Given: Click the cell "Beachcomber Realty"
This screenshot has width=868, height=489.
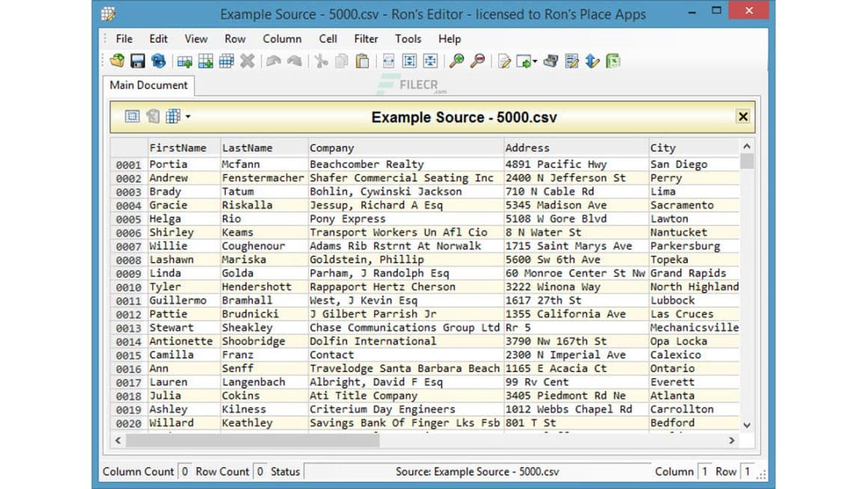Looking at the screenshot, I should pos(406,165).
